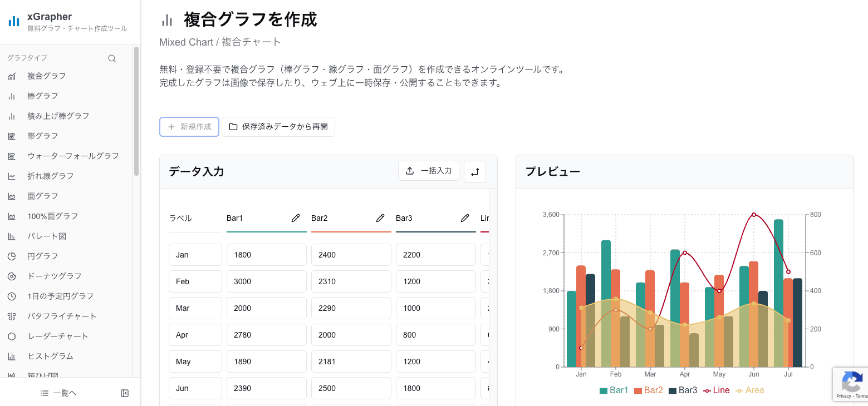The width and height of the screenshot is (868, 406).
Task: Select the 円グラフ (pie chart) icon
Action: click(12, 256)
